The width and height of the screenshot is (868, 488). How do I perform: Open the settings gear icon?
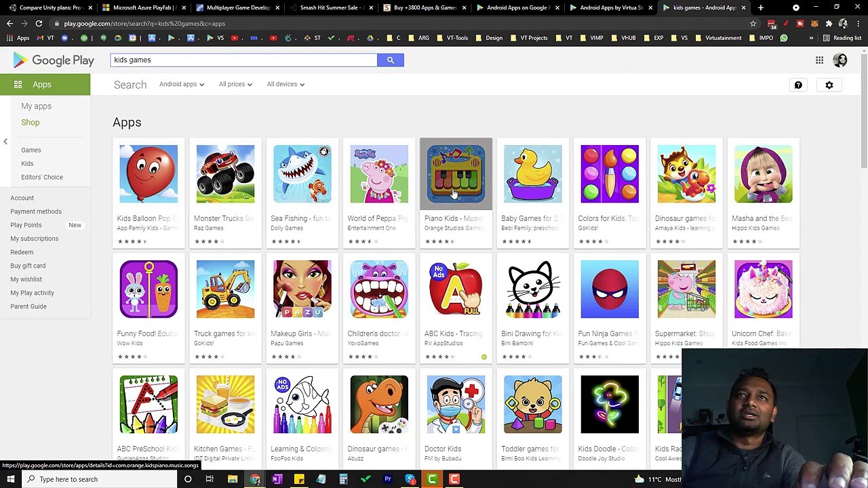829,85
